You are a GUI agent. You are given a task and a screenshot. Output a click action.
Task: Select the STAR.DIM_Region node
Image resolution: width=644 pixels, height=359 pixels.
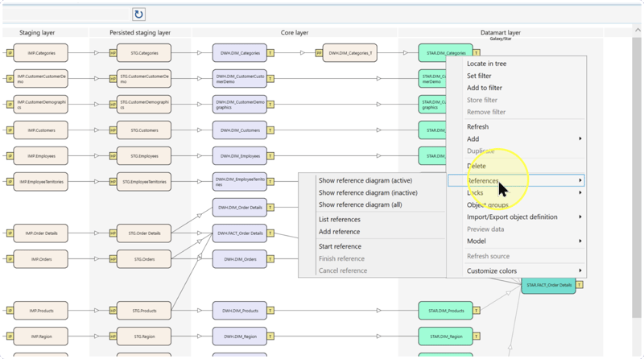pos(446,336)
